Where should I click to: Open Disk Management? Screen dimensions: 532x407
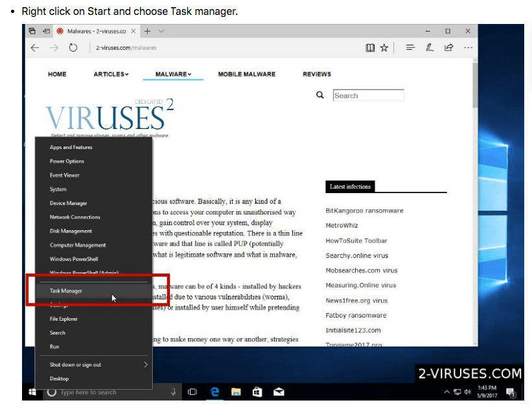[x=94, y=231]
